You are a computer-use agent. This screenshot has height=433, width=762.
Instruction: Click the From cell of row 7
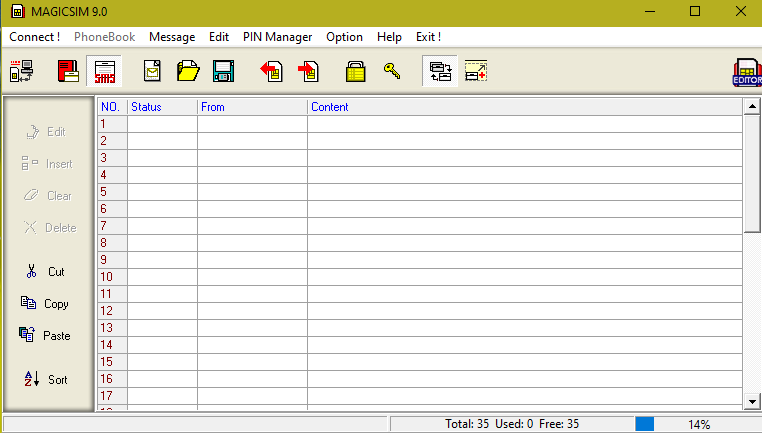tap(253, 226)
